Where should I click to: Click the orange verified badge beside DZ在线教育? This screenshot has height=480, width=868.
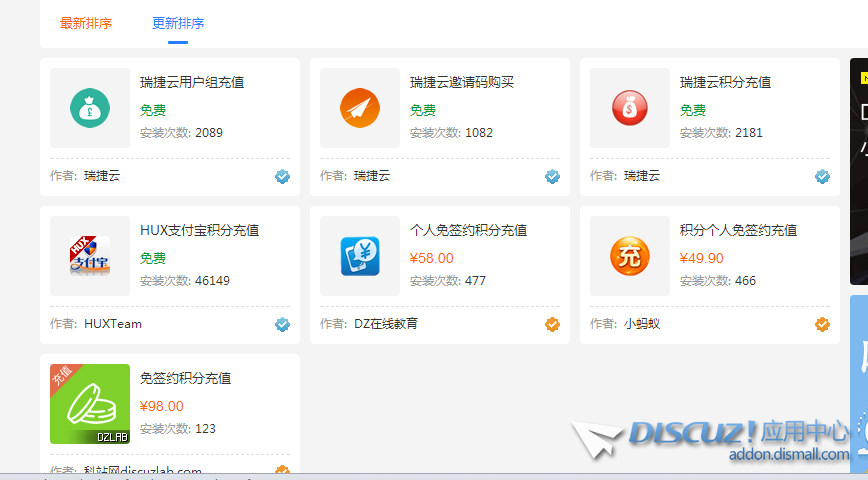pyautogui.click(x=552, y=324)
